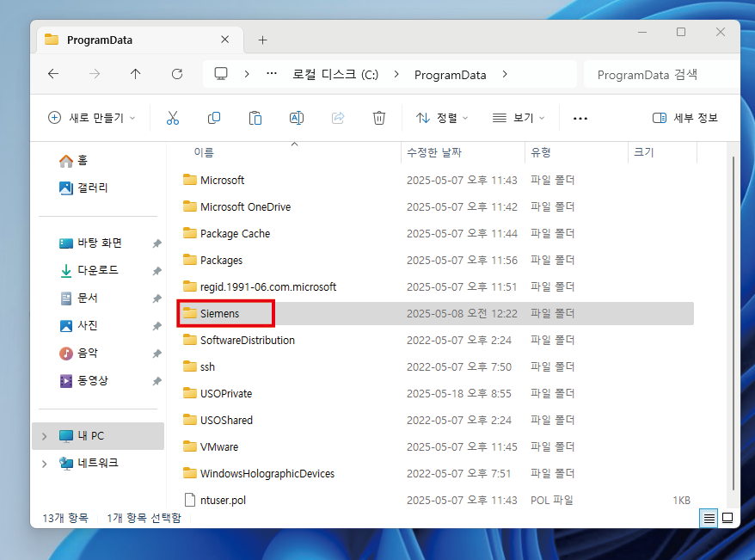Image resolution: width=755 pixels, height=560 pixels.
Task: Click the Share icon in toolbar
Action: coord(338,118)
